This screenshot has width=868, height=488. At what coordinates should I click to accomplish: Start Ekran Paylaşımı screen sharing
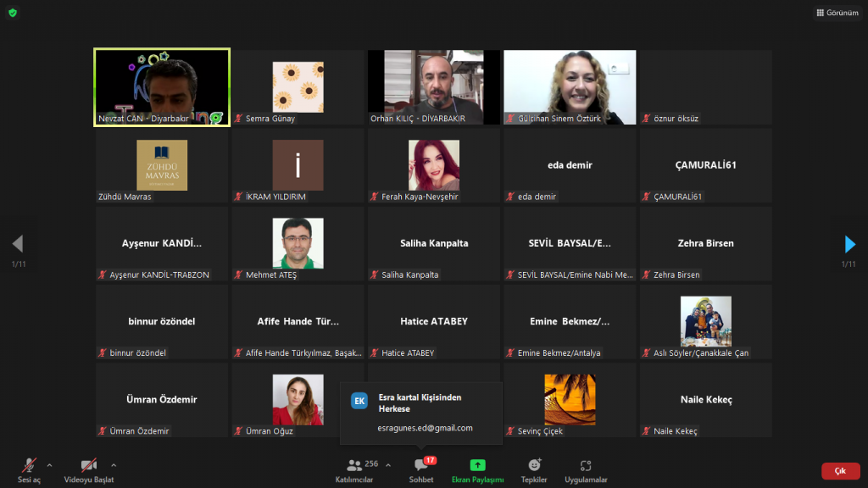click(x=477, y=469)
